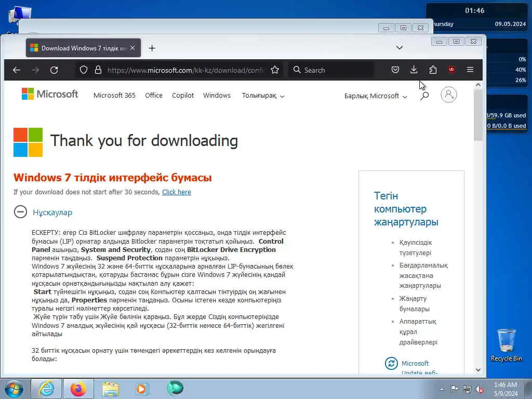
Task: Go back with the browser back arrow
Action: [x=16, y=70]
